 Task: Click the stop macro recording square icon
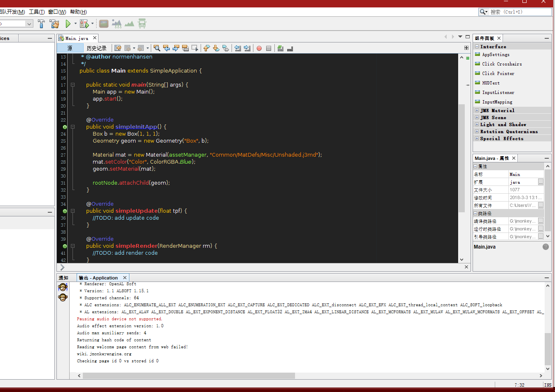click(269, 48)
